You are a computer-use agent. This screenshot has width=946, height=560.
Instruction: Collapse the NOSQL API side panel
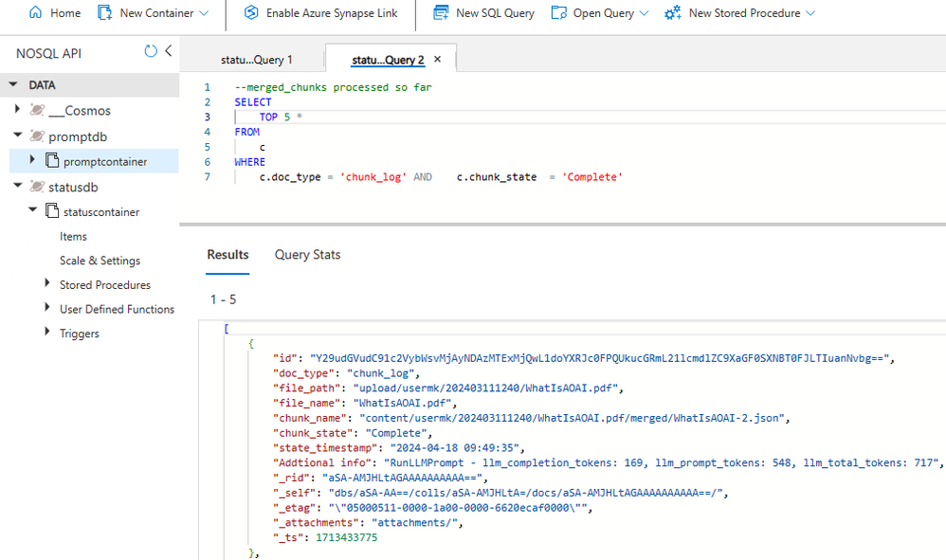(x=169, y=51)
